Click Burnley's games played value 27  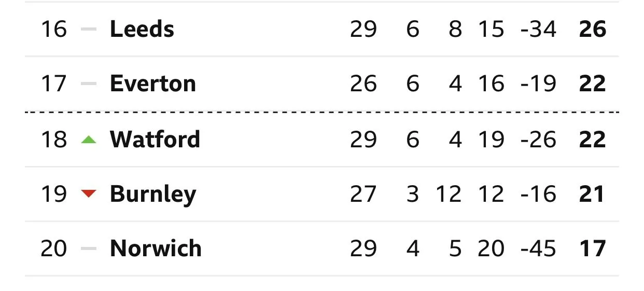[363, 194]
